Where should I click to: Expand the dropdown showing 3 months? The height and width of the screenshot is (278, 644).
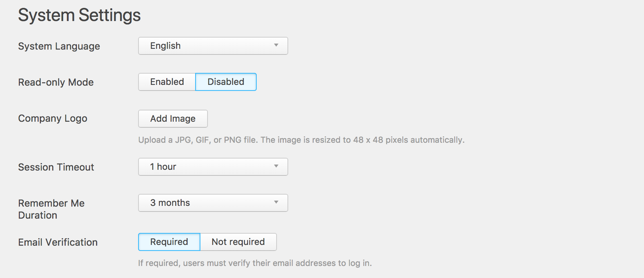[206, 203]
